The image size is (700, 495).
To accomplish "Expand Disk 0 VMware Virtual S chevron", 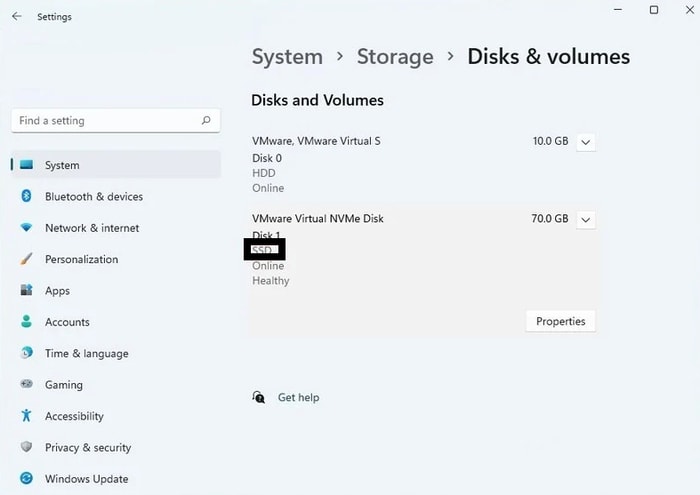I will pyautogui.click(x=587, y=142).
